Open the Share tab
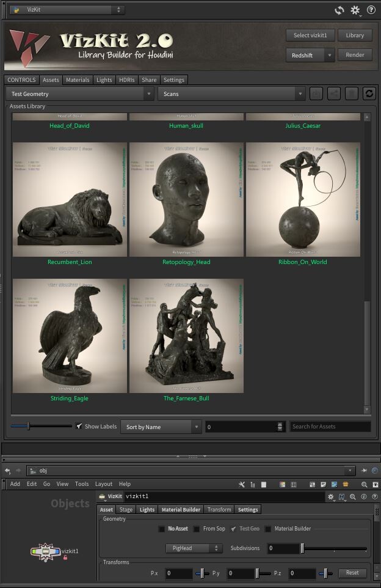The image size is (381, 588). [149, 80]
